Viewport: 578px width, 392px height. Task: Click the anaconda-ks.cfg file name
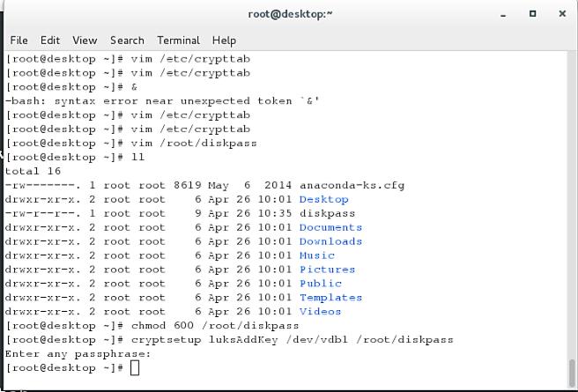(352, 185)
